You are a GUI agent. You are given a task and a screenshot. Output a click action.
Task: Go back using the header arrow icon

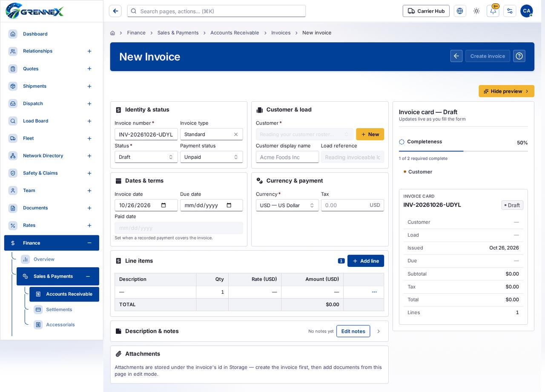tap(456, 56)
